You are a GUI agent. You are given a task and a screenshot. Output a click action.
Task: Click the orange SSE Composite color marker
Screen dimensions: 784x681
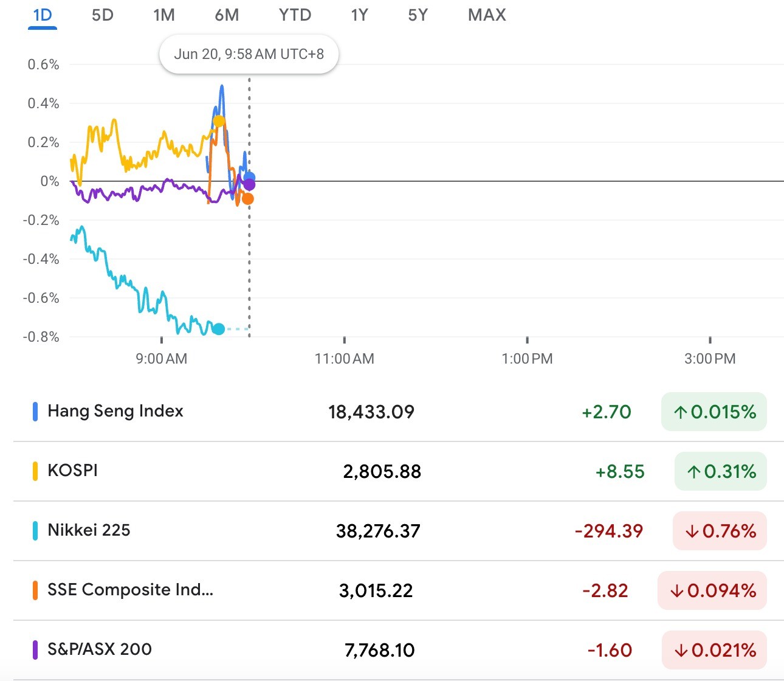point(35,590)
